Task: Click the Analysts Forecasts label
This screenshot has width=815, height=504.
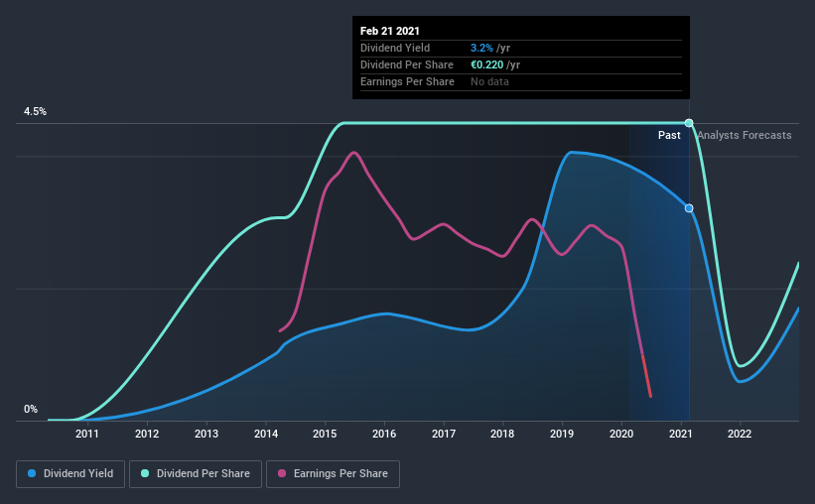Action: [x=745, y=135]
